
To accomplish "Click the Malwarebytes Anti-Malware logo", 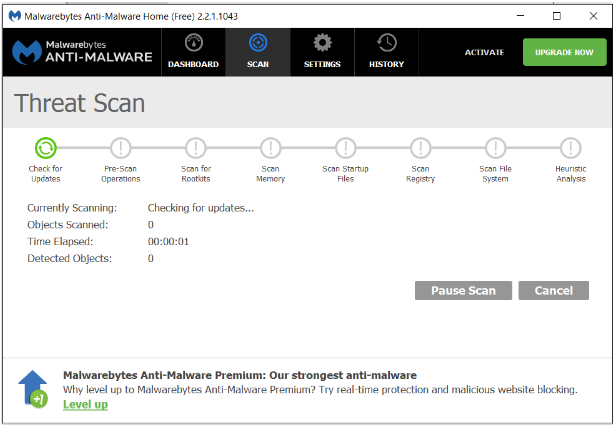I will click(83, 52).
